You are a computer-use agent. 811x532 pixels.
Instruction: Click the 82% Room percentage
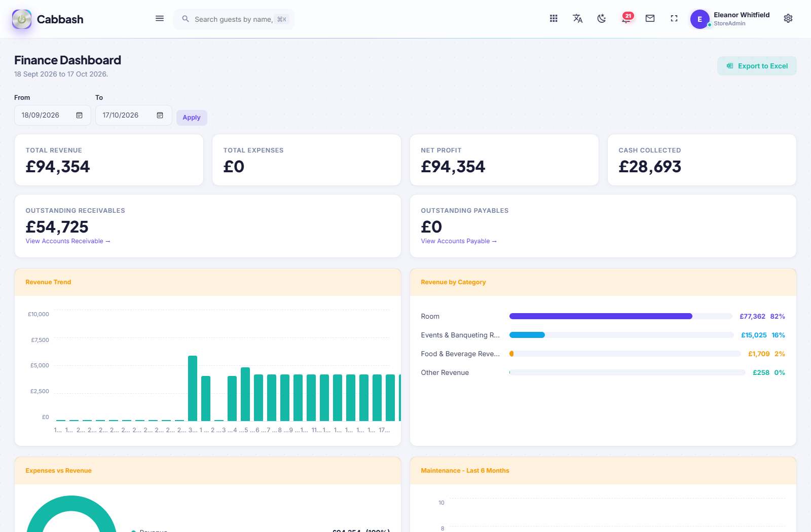coord(778,316)
